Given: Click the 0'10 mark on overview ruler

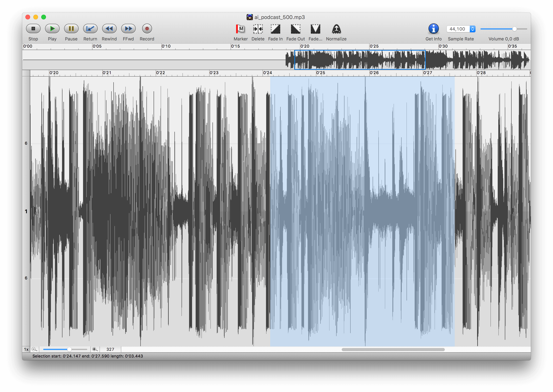Looking at the screenshot, I should coord(166,46).
